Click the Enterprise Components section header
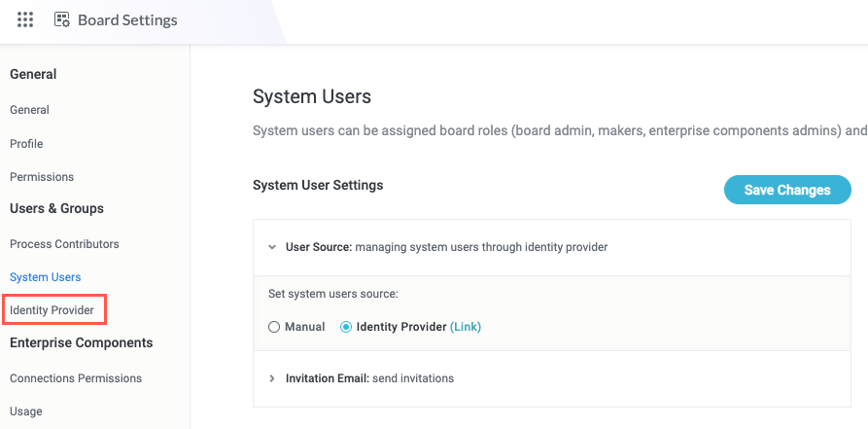 [x=82, y=343]
